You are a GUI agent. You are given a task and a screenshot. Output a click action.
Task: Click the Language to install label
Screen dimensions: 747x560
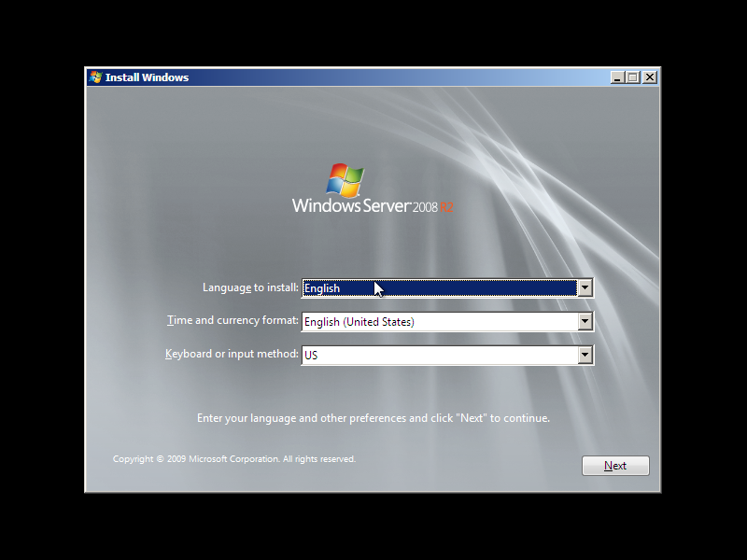coord(250,287)
